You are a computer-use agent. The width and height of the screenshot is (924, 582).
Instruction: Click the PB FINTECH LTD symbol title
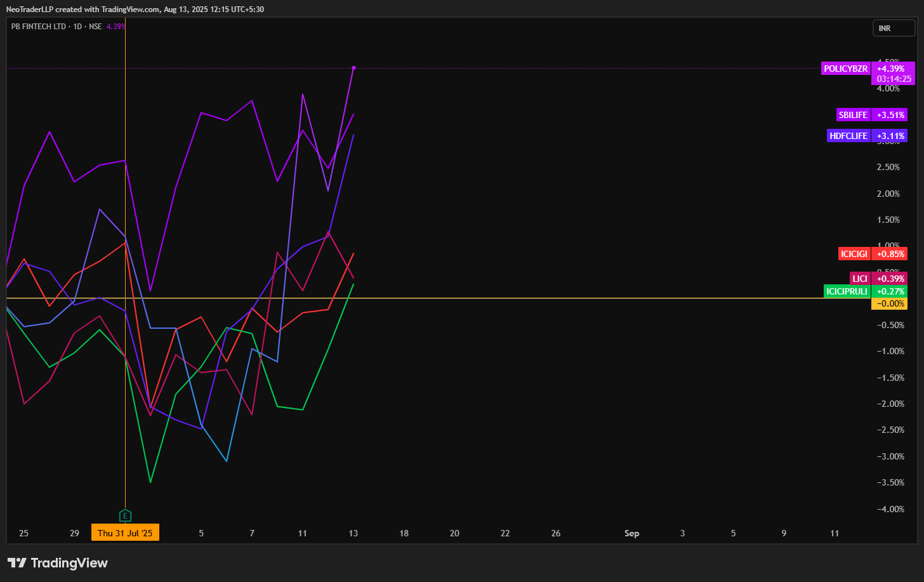point(38,27)
